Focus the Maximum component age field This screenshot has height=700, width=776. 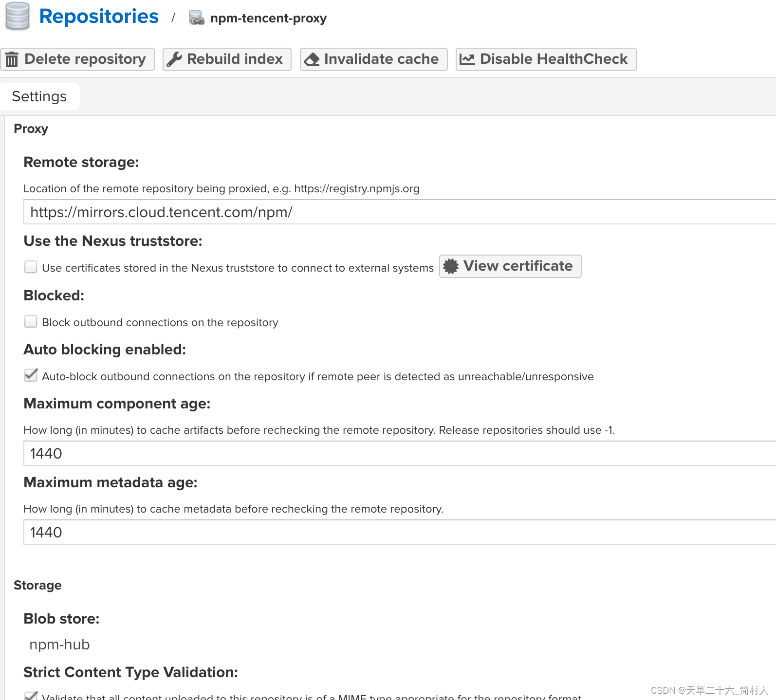pos(400,454)
